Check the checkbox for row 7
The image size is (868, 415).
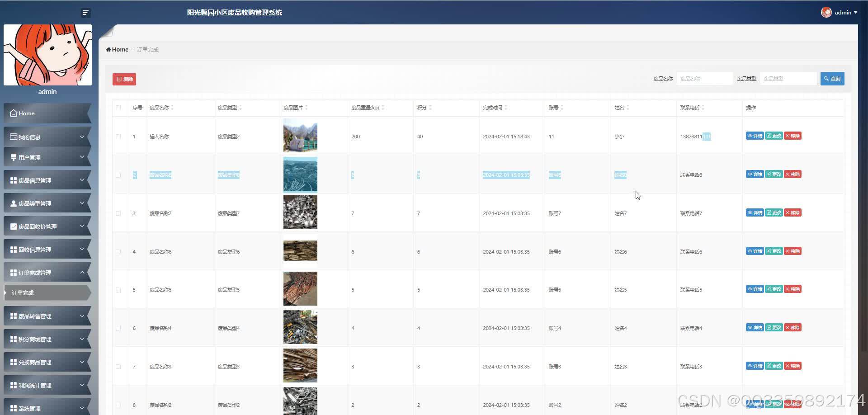pos(118,367)
